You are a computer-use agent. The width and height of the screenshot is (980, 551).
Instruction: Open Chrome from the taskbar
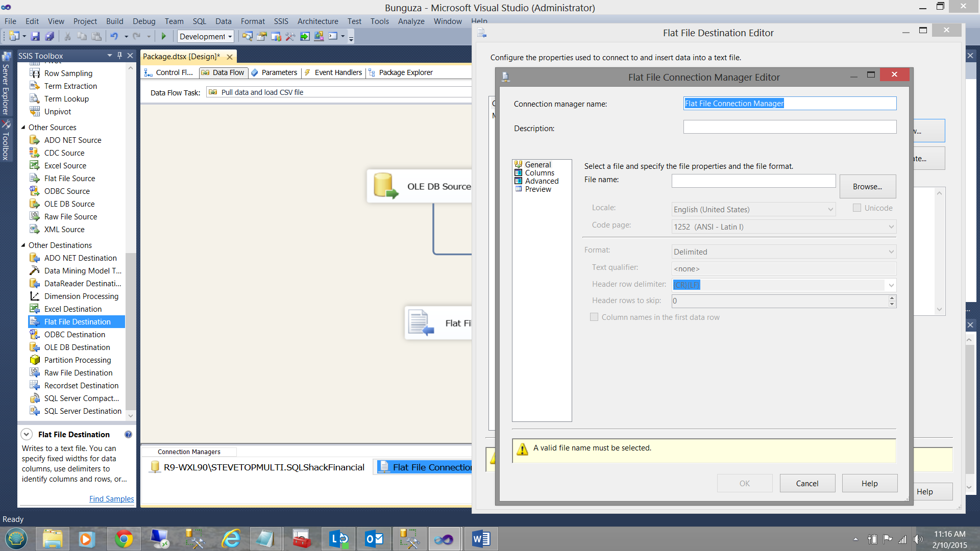(124, 539)
